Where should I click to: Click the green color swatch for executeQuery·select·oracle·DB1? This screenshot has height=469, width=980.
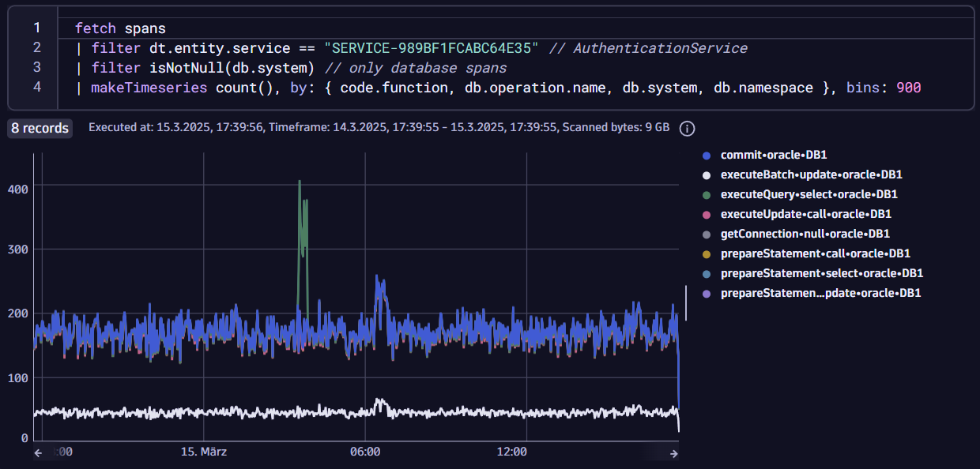707,194
